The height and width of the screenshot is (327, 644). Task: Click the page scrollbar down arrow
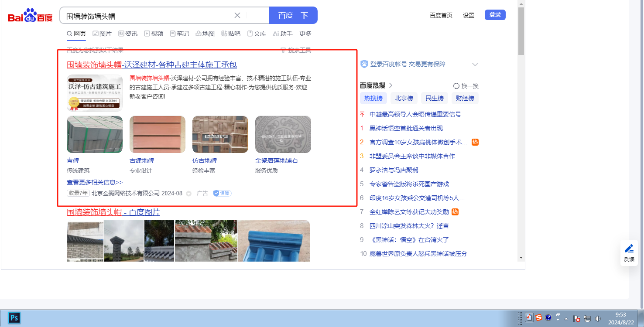coord(521,258)
